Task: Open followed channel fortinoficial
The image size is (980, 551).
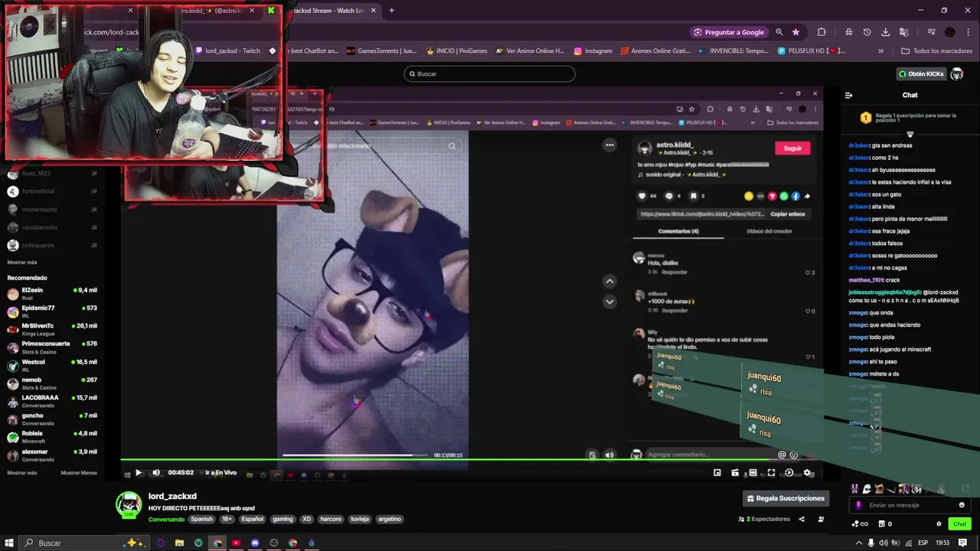Action: pos(52,191)
